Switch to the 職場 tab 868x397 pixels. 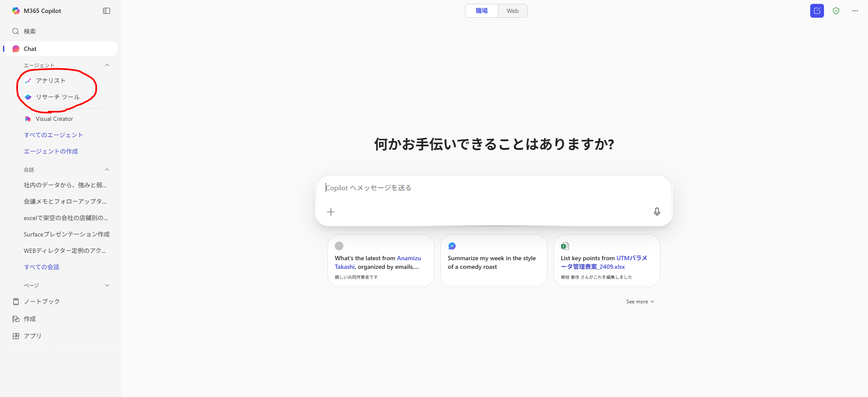[x=481, y=11]
